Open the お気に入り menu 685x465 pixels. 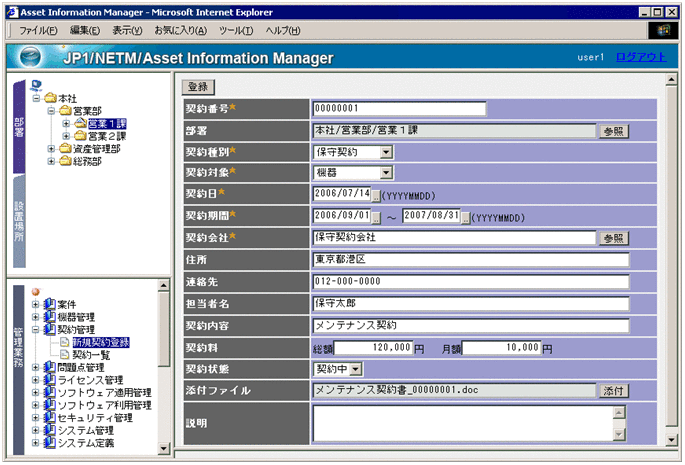(180, 30)
